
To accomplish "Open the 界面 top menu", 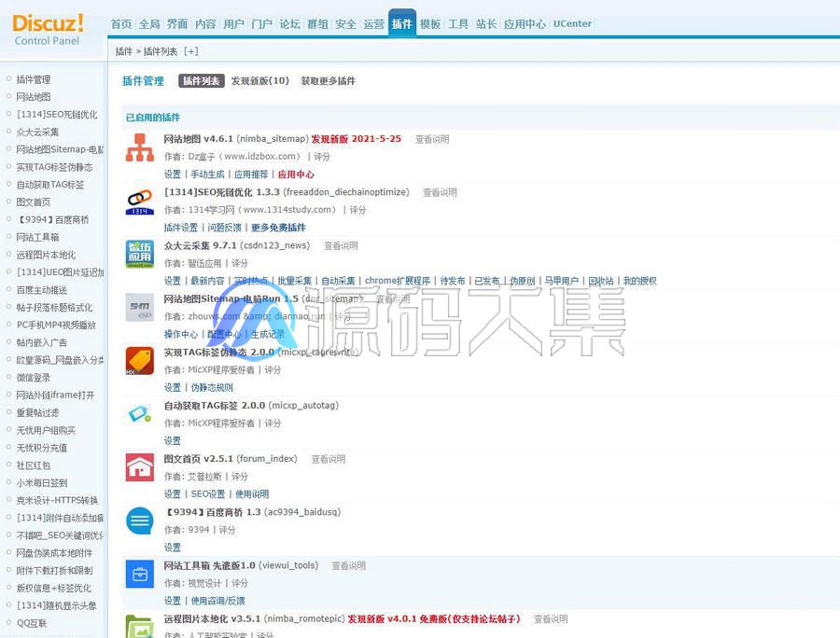I will (177, 24).
